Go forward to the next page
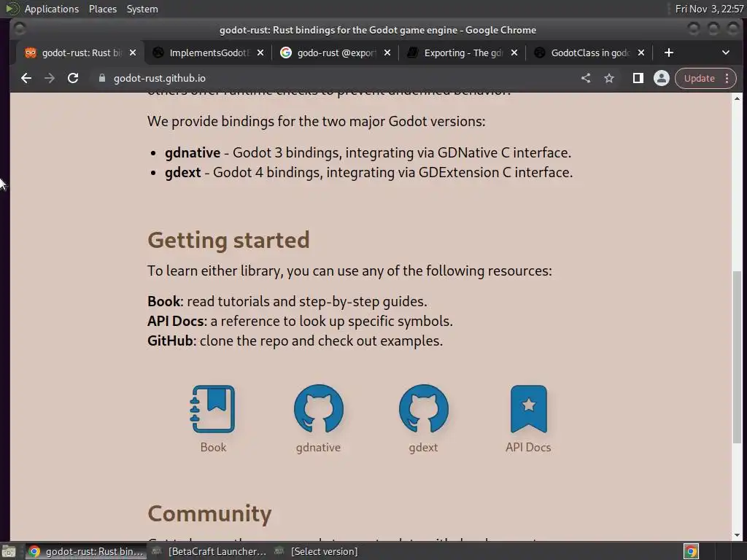This screenshot has height=560, width=747. [x=50, y=78]
